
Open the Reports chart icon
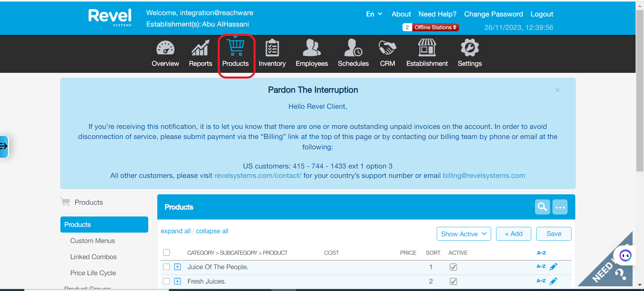pos(200,48)
